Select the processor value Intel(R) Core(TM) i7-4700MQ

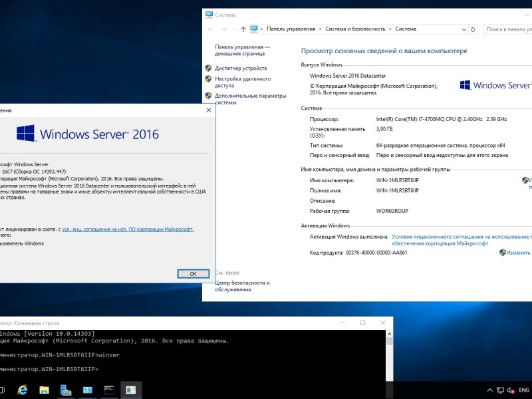pyautogui.click(x=441, y=119)
